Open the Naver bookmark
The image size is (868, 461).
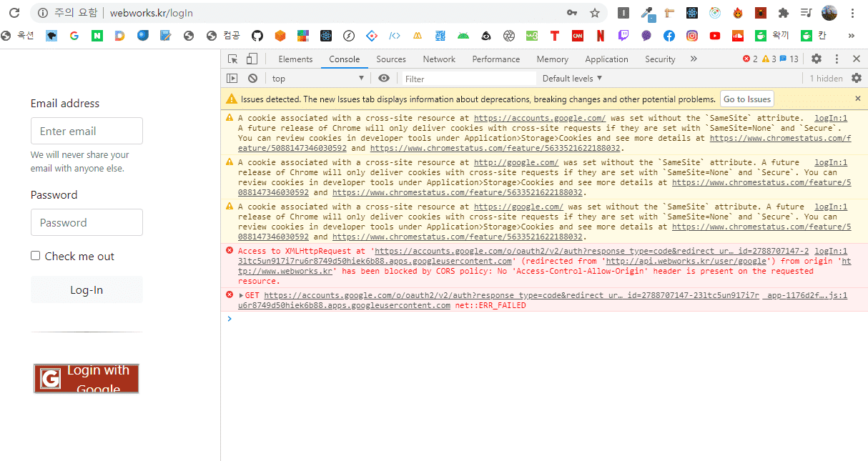[97, 36]
